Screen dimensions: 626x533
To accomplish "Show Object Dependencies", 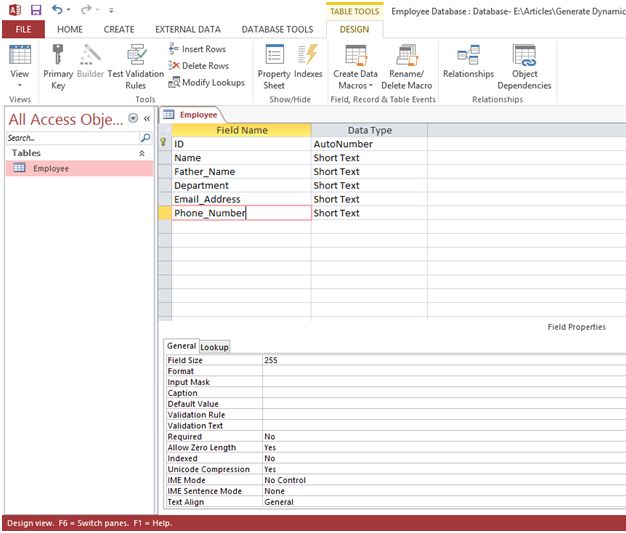I will pyautogui.click(x=524, y=67).
